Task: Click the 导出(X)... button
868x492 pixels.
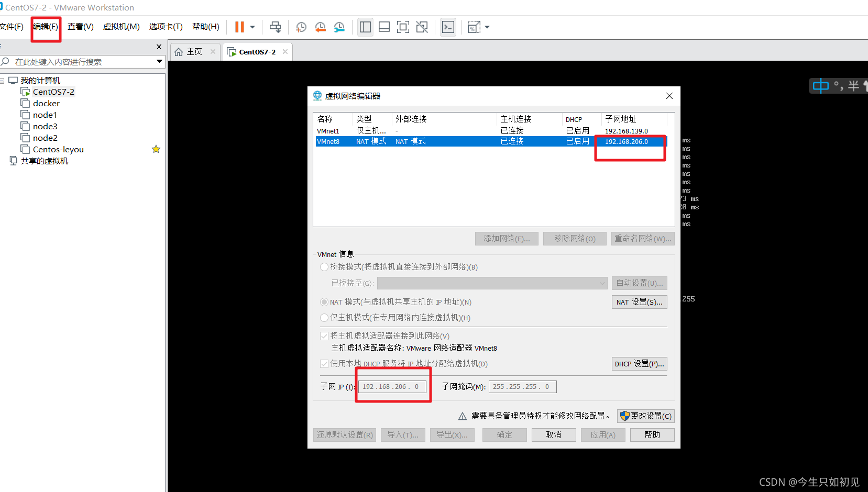Action: pos(452,435)
